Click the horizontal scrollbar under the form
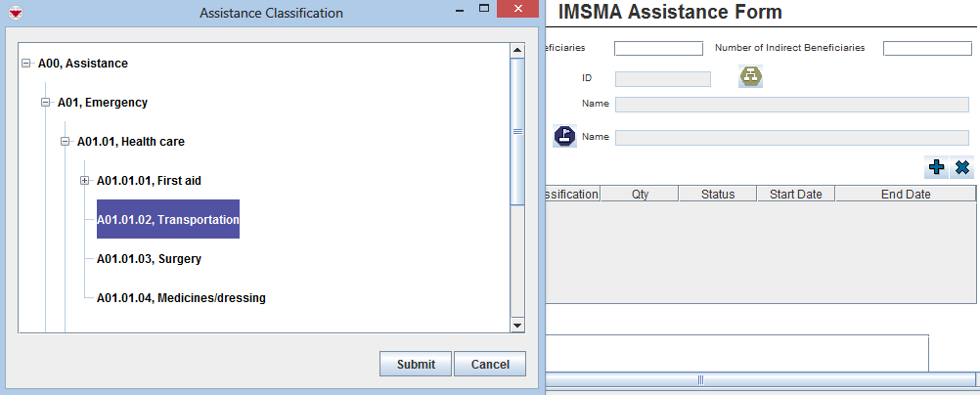The width and height of the screenshot is (980, 395). 699,379
